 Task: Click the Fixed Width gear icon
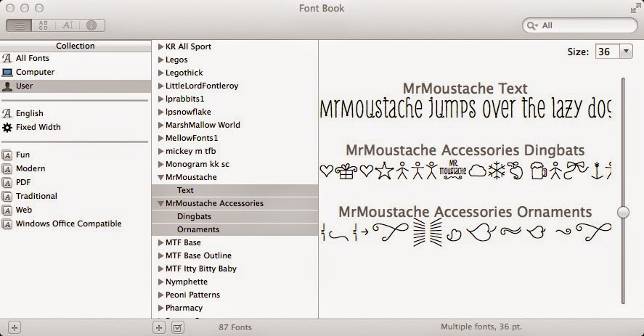7,127
